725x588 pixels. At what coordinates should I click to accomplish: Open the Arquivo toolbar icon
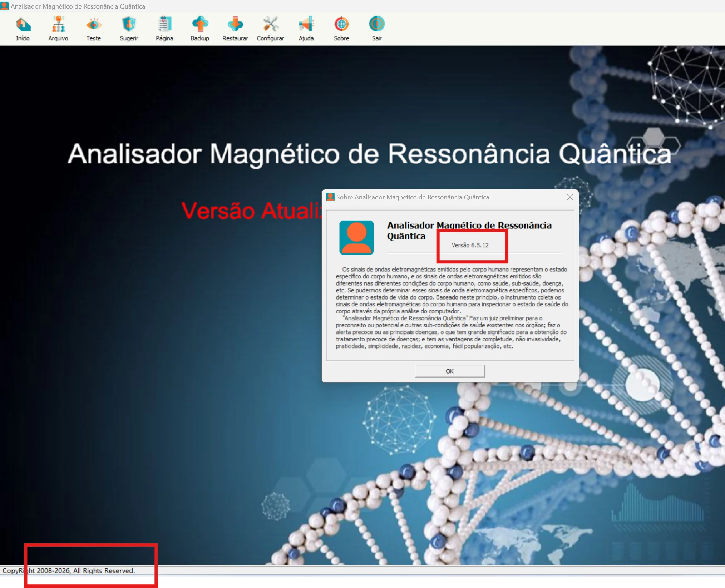tap(58, 25)
